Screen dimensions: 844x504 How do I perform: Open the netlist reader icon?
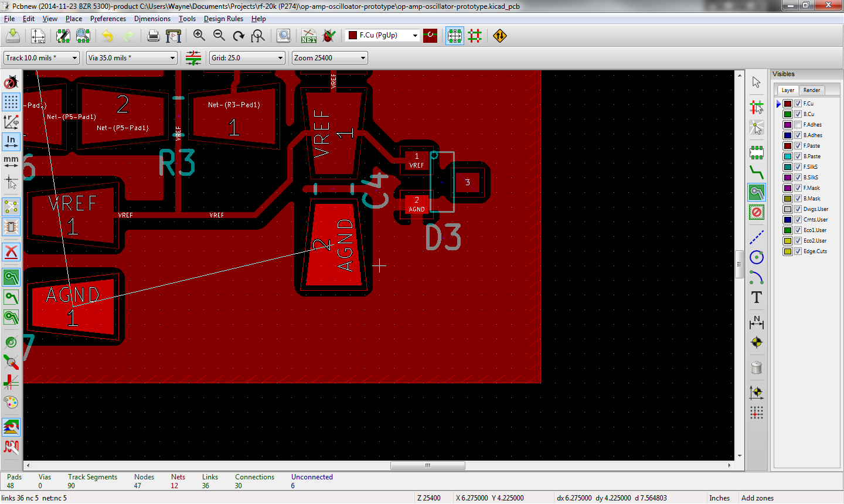coord(309,36)
